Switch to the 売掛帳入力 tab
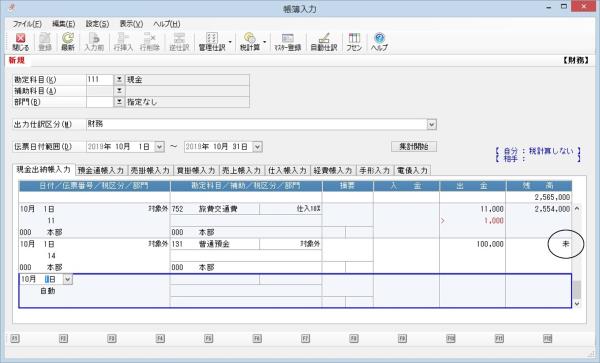The width and height of the screenshot is (600, 363). 150,171
